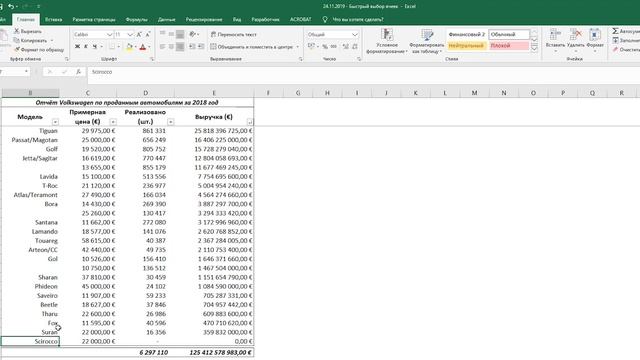The width and height of the screenshot is (640, 360).
Task: Click the thousands separator style icon
Action: point(333,47)
